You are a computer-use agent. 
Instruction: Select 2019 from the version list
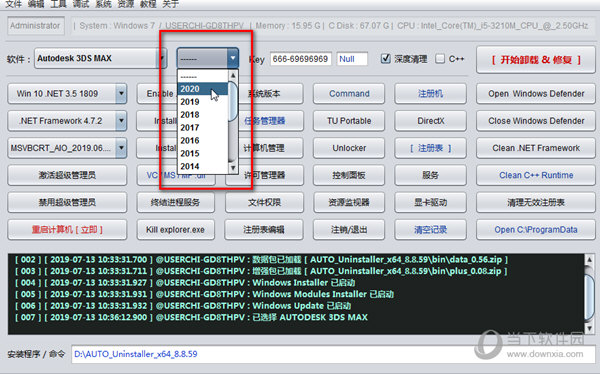[203, 102]
